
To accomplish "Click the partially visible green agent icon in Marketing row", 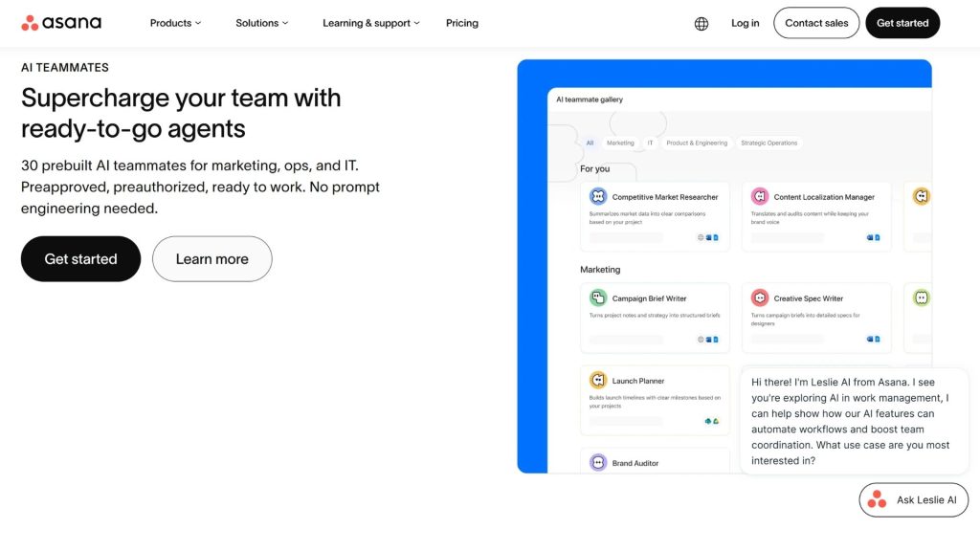I will [922, 298].
